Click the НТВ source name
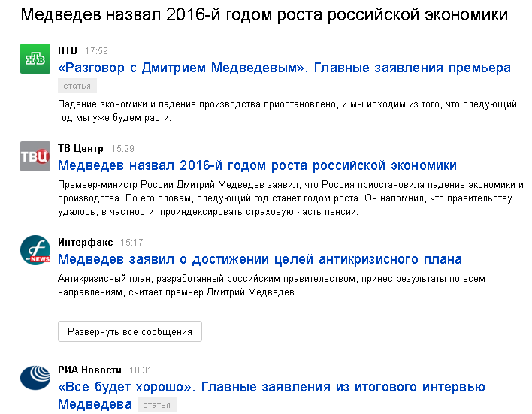 pos(68,50)
